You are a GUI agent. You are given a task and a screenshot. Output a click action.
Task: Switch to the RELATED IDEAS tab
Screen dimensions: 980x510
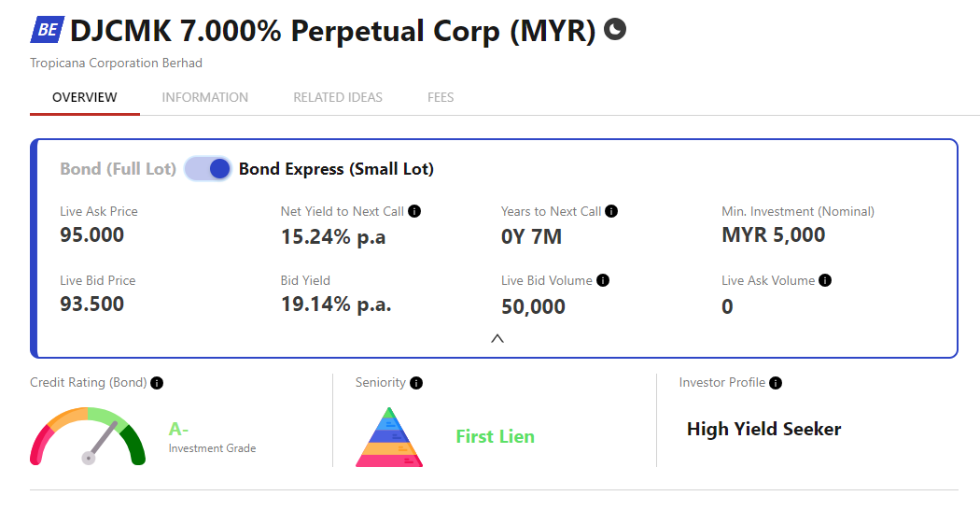pos(338,98)
